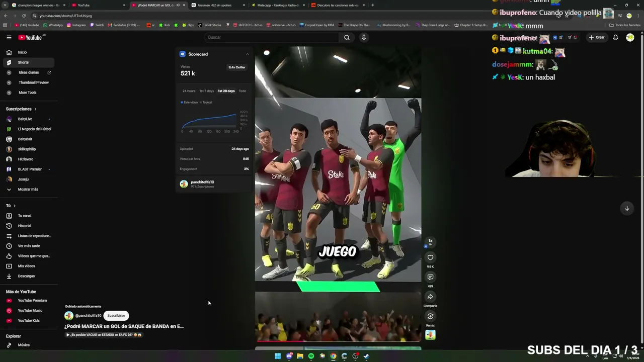Open the BLAST Premier subscription channel
This screenshot has width=644, height=362.
(x=28, y=169)
